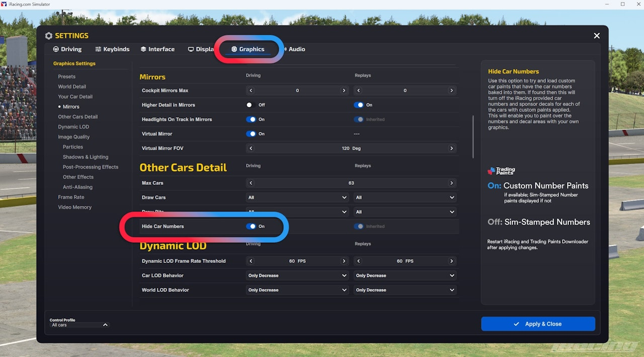Image resolution: width=644 pixels, height=357 pixels.
Task: Expand Control Profile All cars selector
Action: (79, 325)
